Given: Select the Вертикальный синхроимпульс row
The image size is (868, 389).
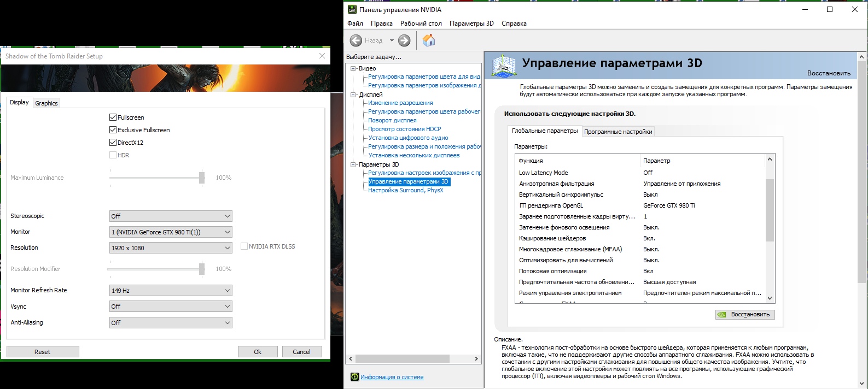Looking at the screenshot, I should 640,194.
